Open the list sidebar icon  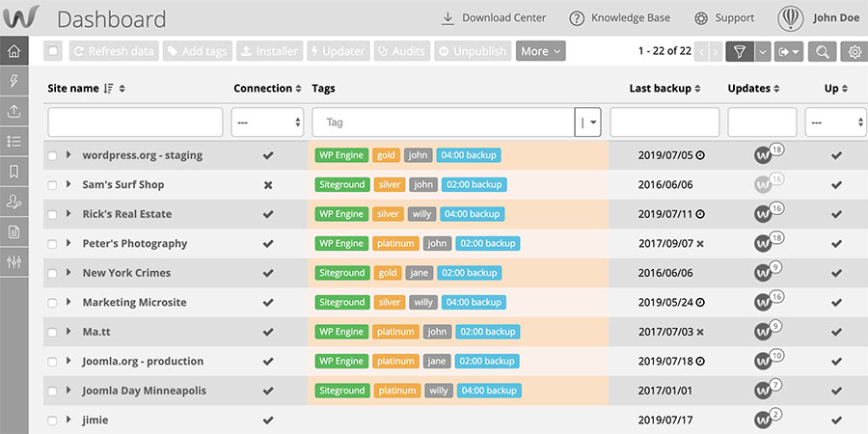[x=14, y=141]
